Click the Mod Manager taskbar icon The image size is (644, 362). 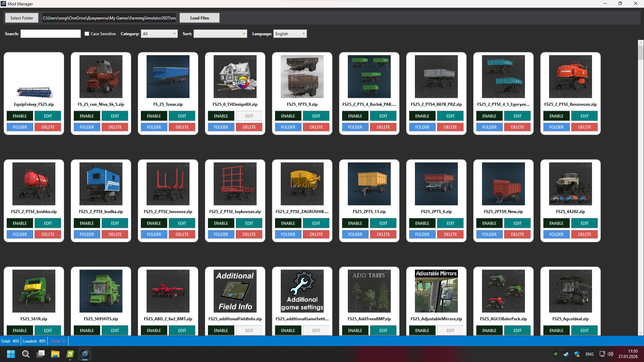85,354
